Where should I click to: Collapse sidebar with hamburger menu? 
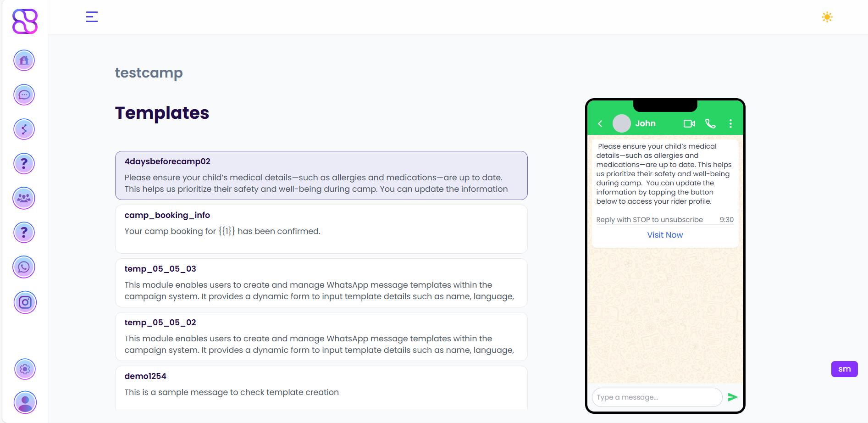click(91, 17)
